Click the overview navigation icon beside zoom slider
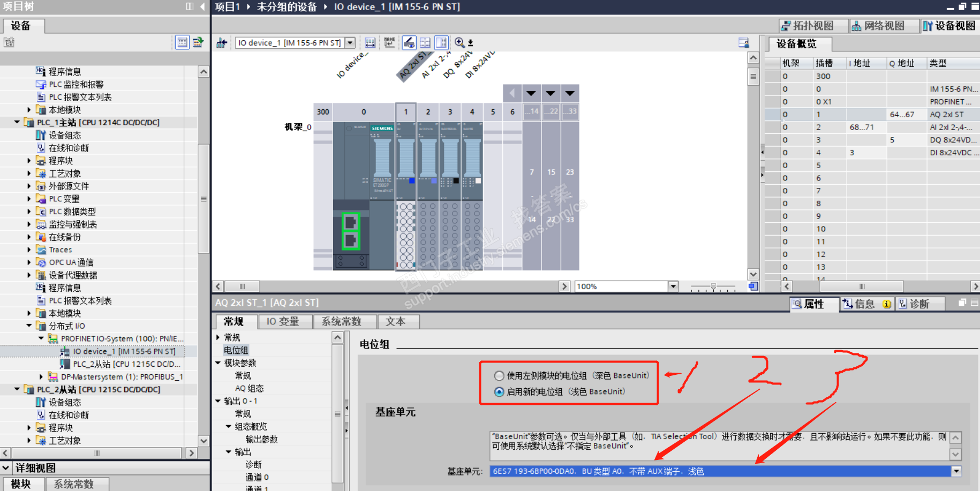This screenshot has height=491, width=980. coord(753,286)
